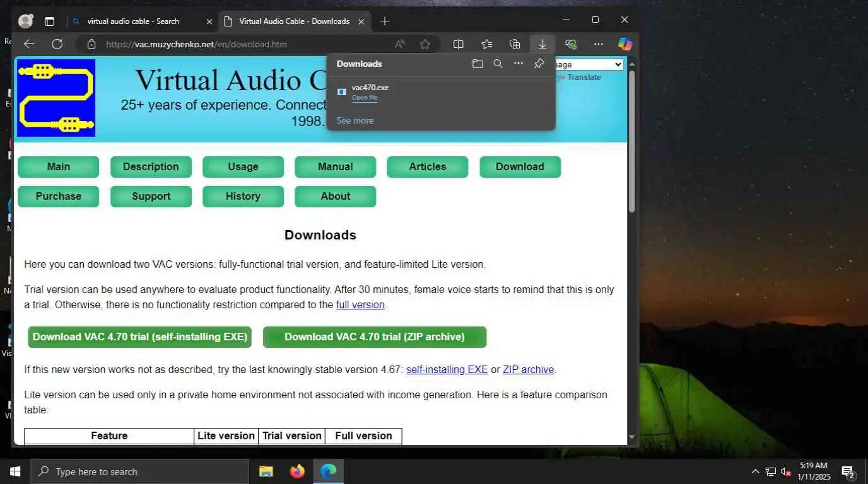The height and width of the screenshot is (484, 868).
Task: Show hidden system tray icons chevron
Action: [x=755, y=471]
